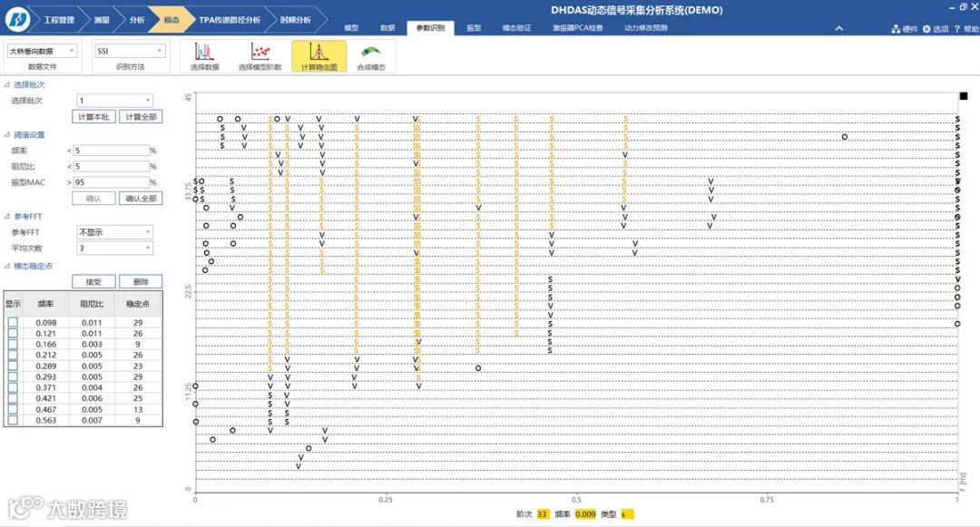The height and width of the screenshot is (527, 980).
Task: Open the 选择批次 dropdown
Action: (x=114, y=100)
